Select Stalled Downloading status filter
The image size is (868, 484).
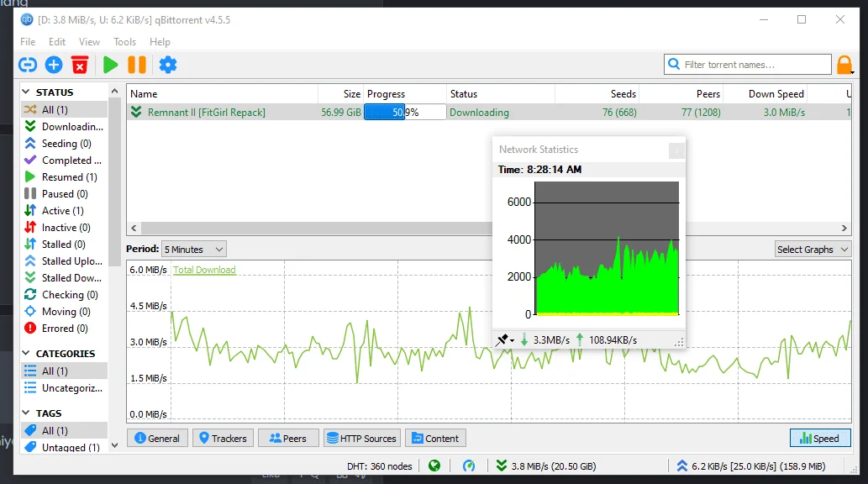pyautogui.click(x=64, y=278)
